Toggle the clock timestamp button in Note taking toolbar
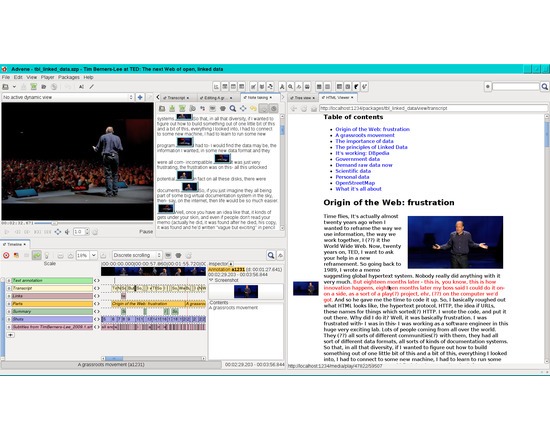 274,108
